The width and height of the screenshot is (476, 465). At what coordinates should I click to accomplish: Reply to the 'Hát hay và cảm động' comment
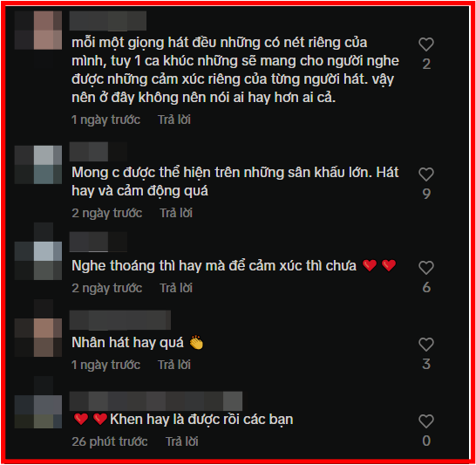pos(176,213)
